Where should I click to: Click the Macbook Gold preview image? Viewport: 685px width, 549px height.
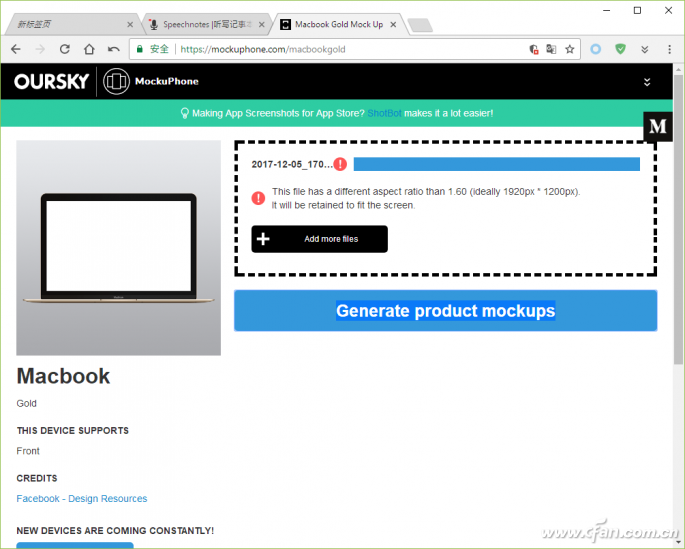pos(118,248)
